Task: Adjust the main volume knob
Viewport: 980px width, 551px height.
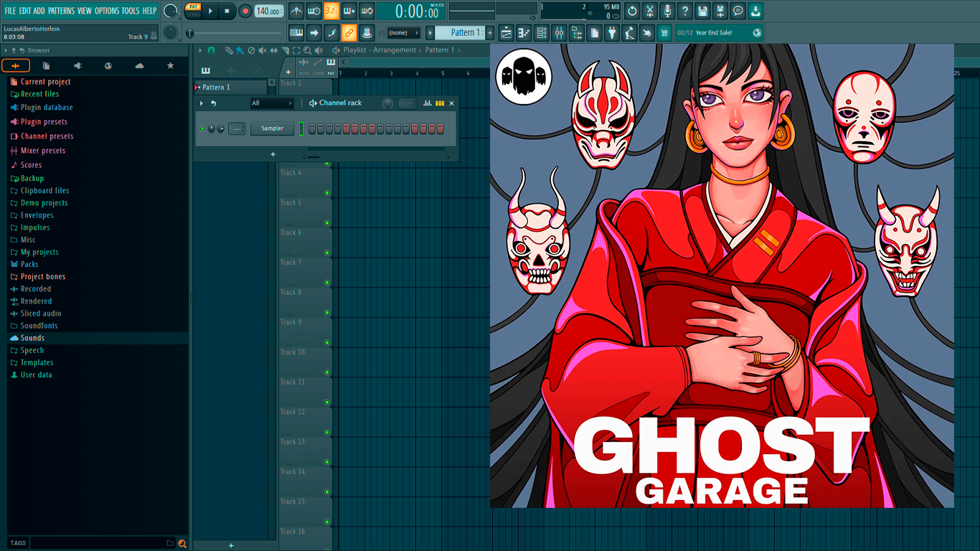Action: click(171, 11)
